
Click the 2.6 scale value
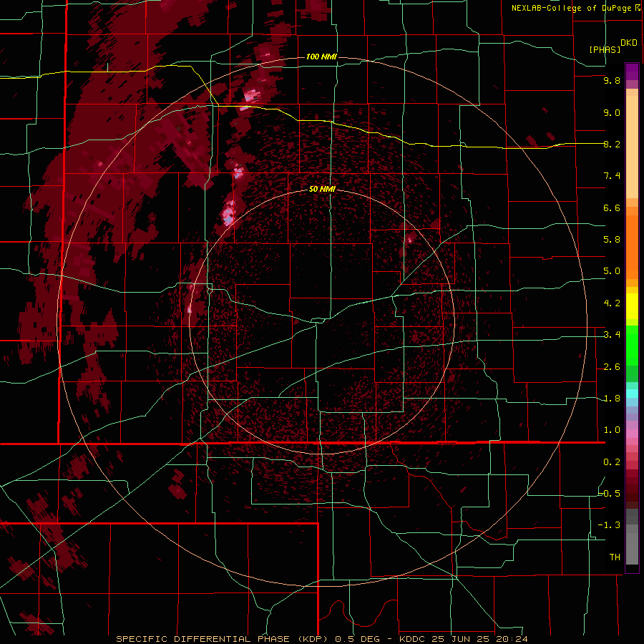612,367
